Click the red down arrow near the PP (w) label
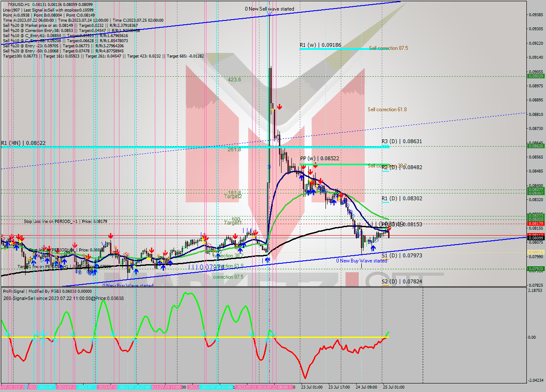The image size is (546, 392). [x=304, y=168]
